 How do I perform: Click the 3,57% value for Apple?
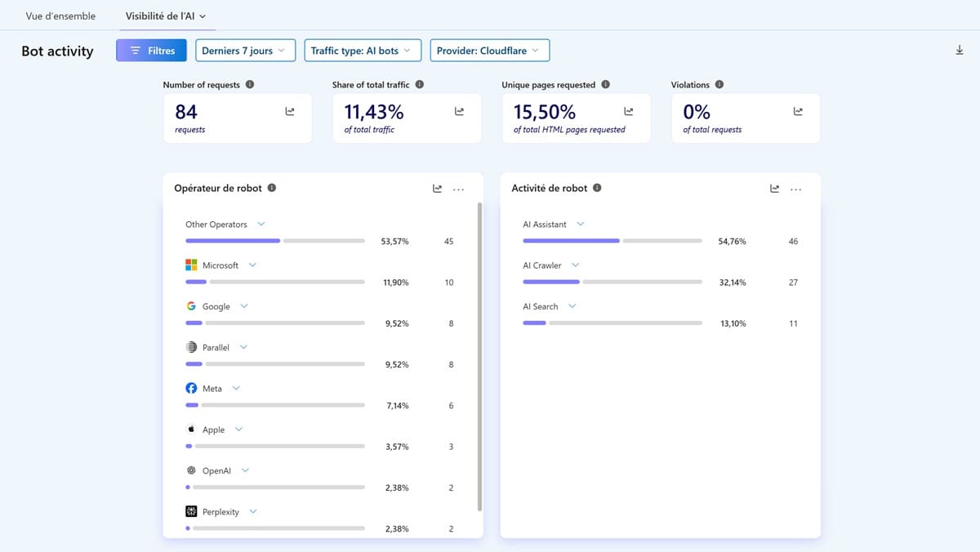point(397,447)
